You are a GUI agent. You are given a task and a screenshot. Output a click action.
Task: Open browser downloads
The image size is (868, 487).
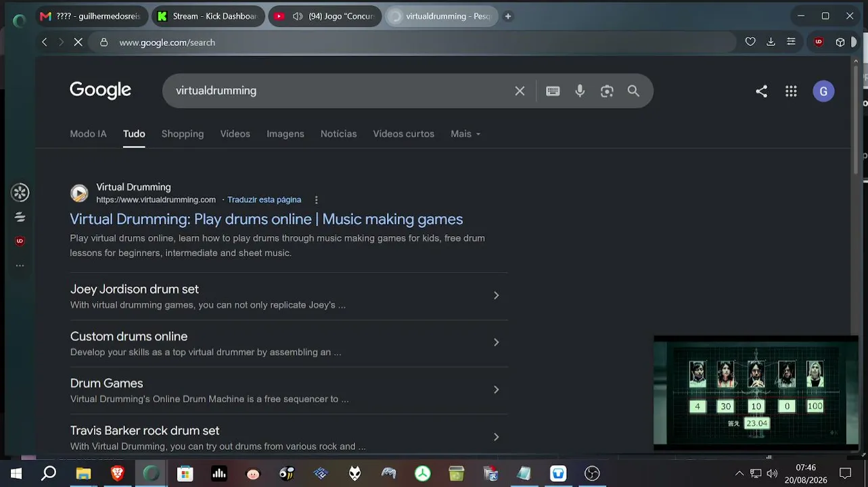tap(771, 42)
